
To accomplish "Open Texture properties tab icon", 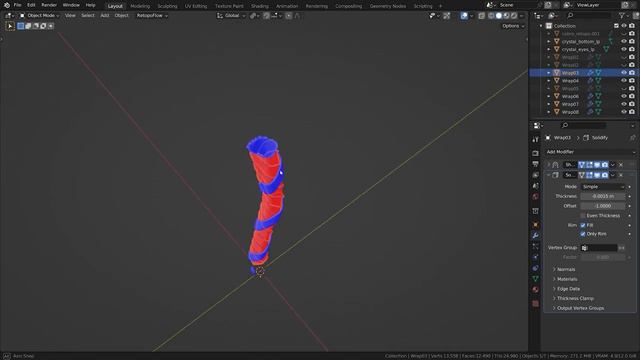I will (536, 304).
